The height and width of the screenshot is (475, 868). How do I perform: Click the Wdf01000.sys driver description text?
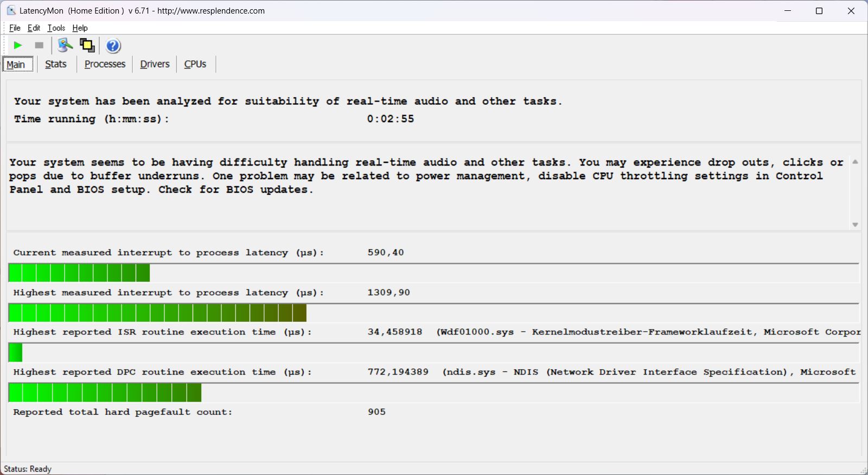[648, 332]
